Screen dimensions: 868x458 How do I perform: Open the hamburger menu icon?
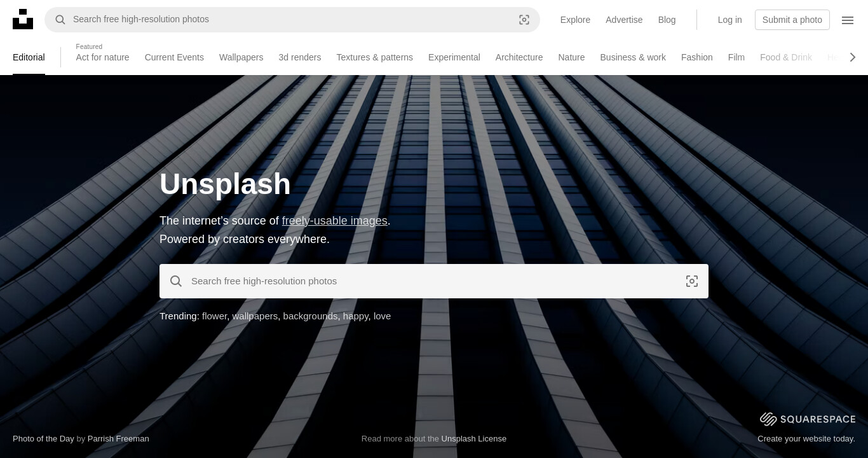(x=848, y=20)
